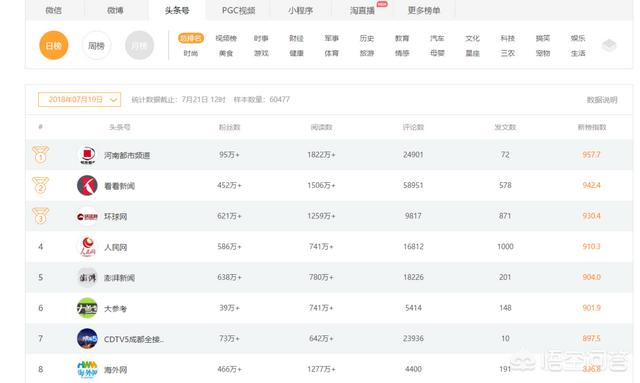Click the CDTV5成都全接 account avatar
The image size is (640, 383).
coord(87,339)
